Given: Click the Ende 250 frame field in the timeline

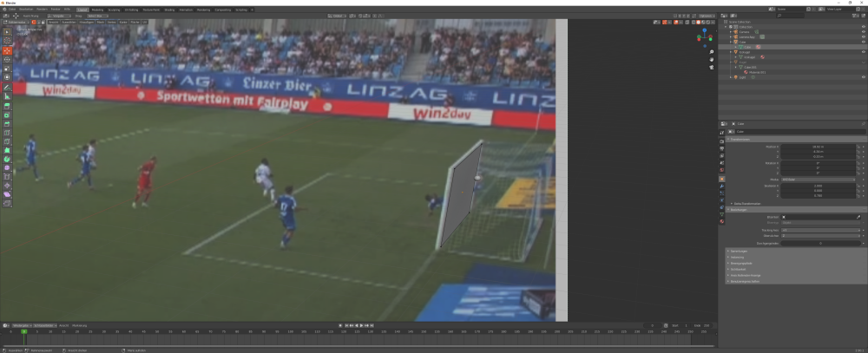Looking at the screenshot, I should click(702, 325).
